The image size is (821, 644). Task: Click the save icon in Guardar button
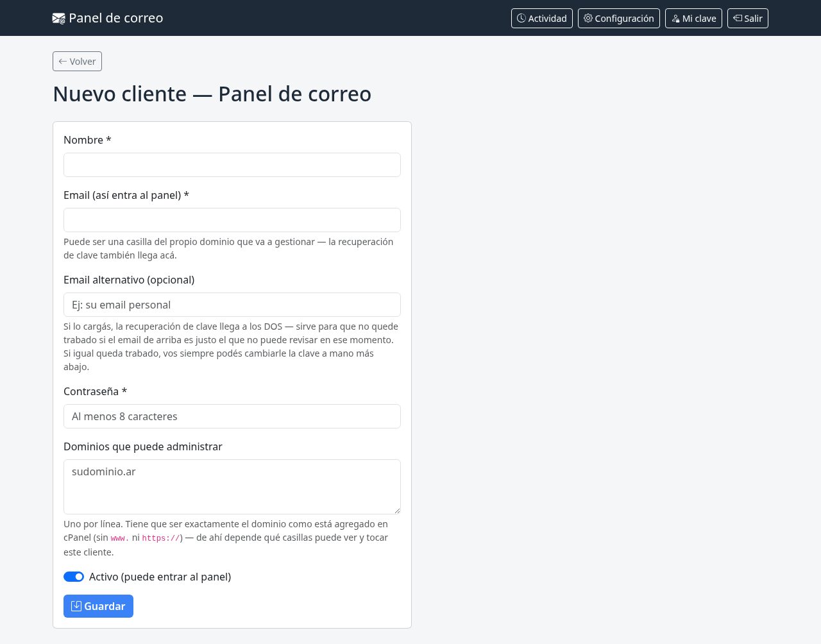click(76, 606)
